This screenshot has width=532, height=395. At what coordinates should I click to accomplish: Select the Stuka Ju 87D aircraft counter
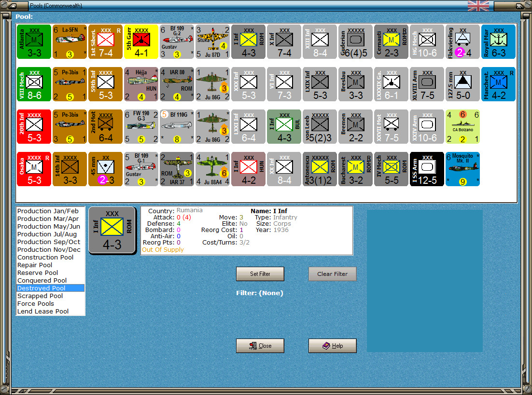coord(212,41)
